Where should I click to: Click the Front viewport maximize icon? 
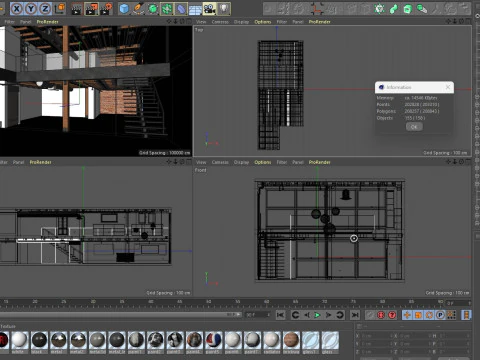(x=468, y=162)
